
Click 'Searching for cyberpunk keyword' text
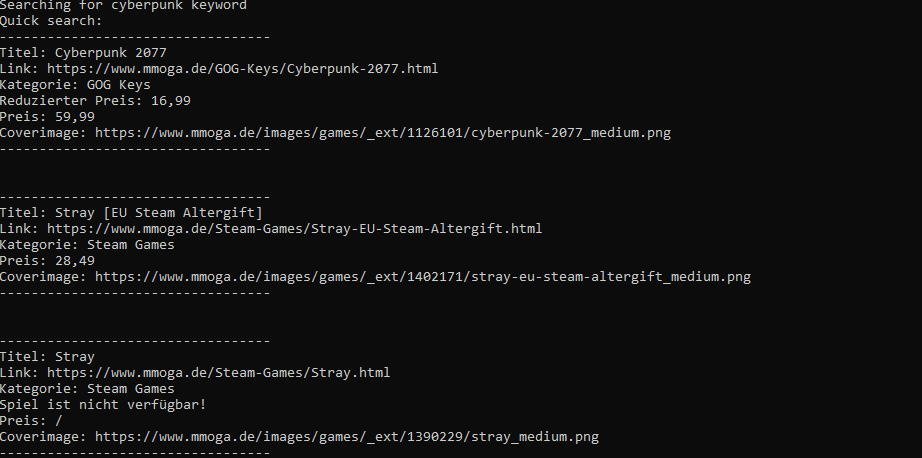pos(123,6)
